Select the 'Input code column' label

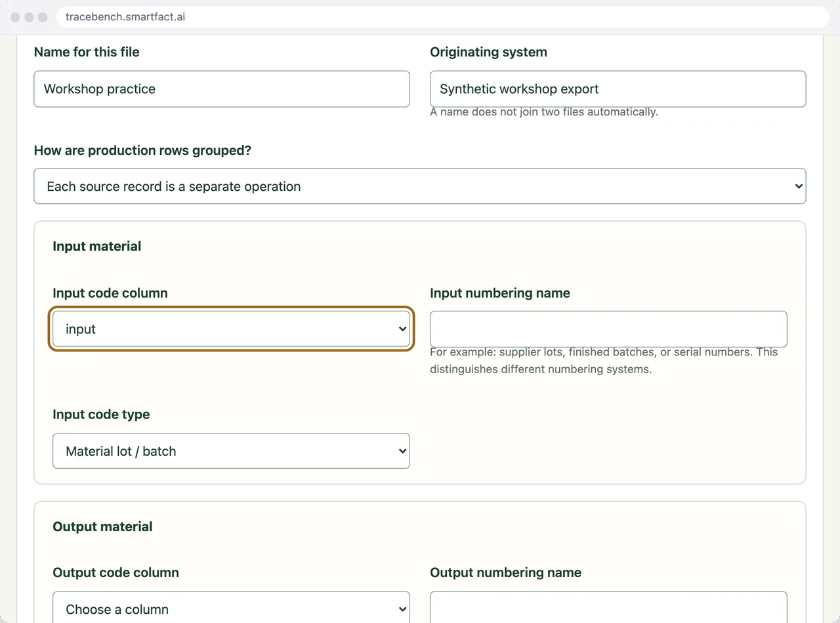point(110,293)
